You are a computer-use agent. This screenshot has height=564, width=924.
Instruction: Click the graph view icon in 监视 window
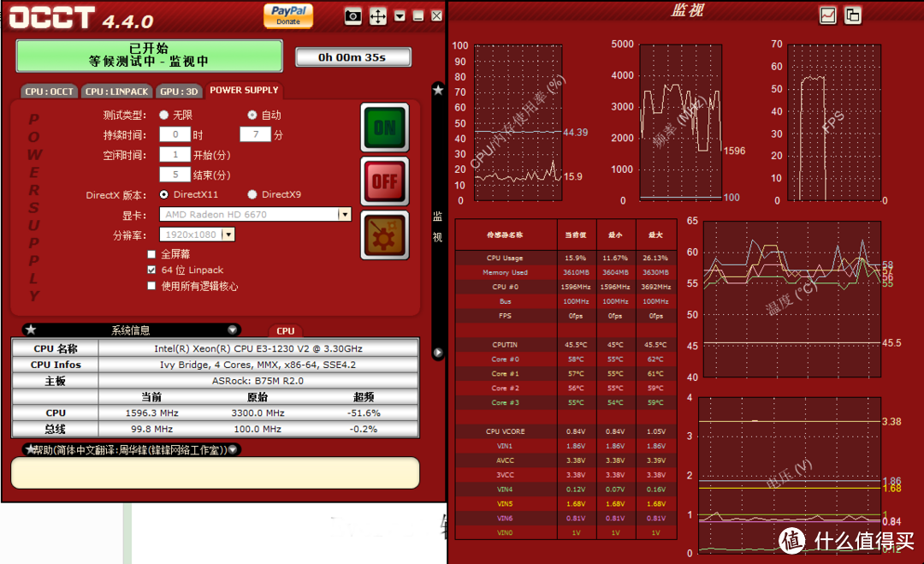click(827, 15)
